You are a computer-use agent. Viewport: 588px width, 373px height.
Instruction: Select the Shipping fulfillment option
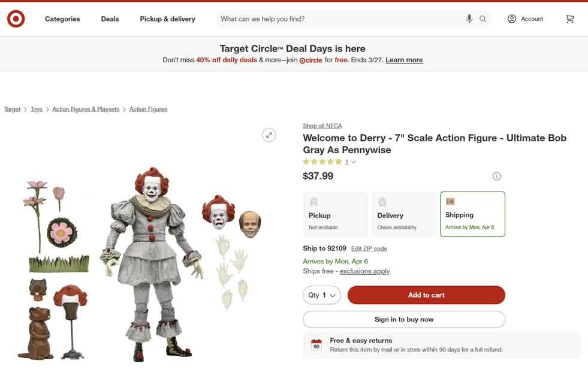pyautogui.click(x=472, y=213)
